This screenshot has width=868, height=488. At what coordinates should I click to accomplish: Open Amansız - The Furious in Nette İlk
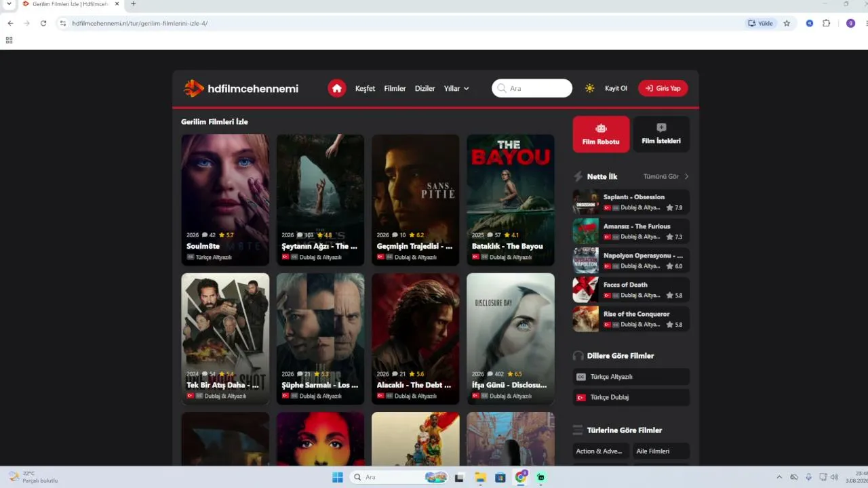click(x=631, y=231)
